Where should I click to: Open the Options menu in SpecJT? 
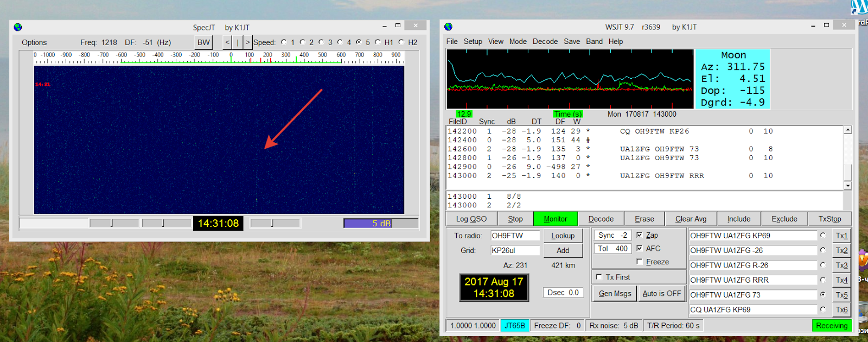click(34, 42)
